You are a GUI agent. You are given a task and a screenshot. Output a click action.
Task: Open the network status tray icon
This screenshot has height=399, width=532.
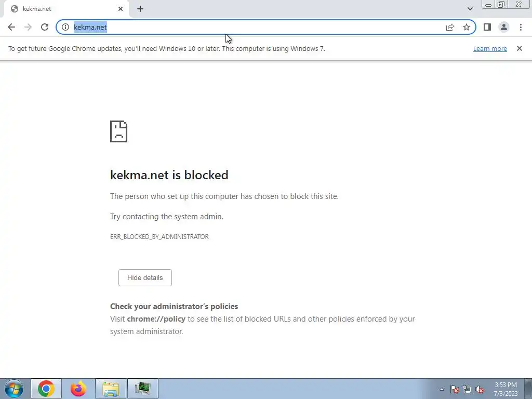[467, 389]
